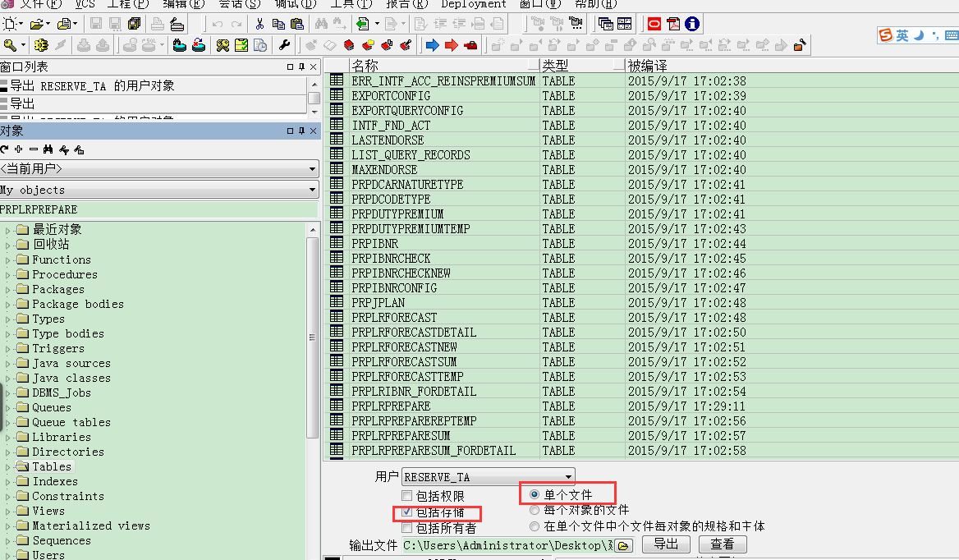The width and height of the screenshot is (959, 560).
Task: Click the cascade windows icon
Action: (605, 24)
